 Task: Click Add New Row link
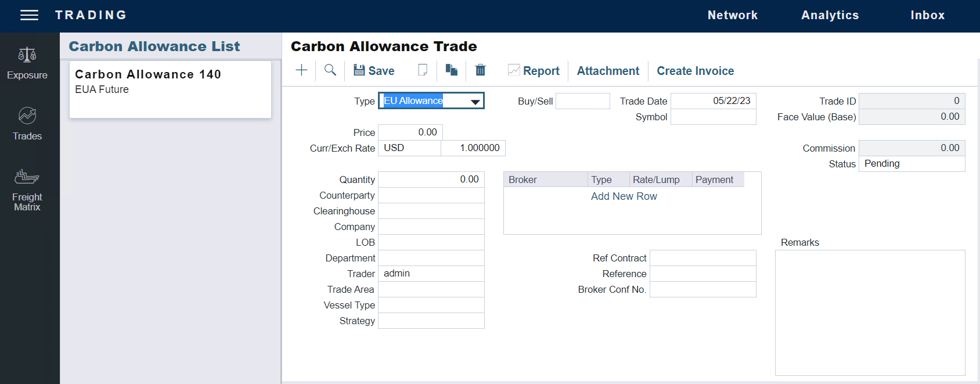624,196
